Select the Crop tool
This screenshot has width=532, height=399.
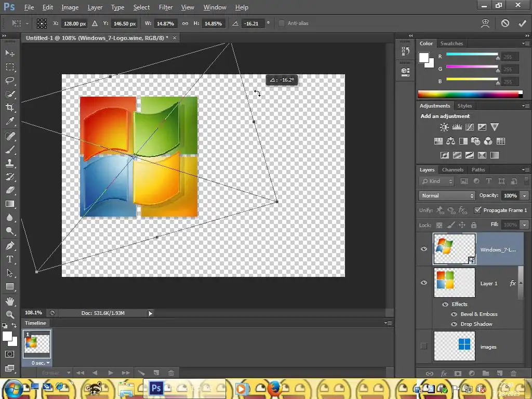coord(10,108)
